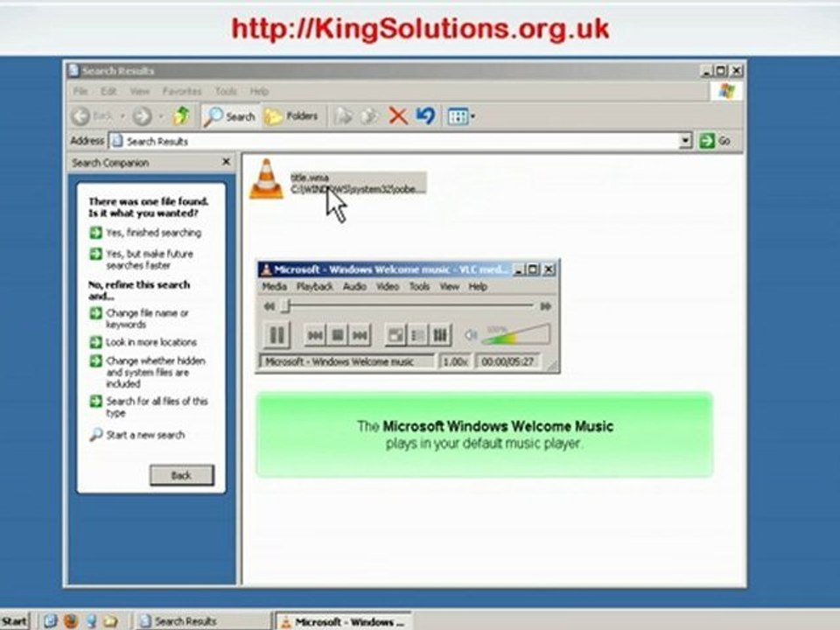Select the title.wma VLC cone file icon
Image resolution: width=840 pixels, height=630 pixels.
[x=266, y=179]
